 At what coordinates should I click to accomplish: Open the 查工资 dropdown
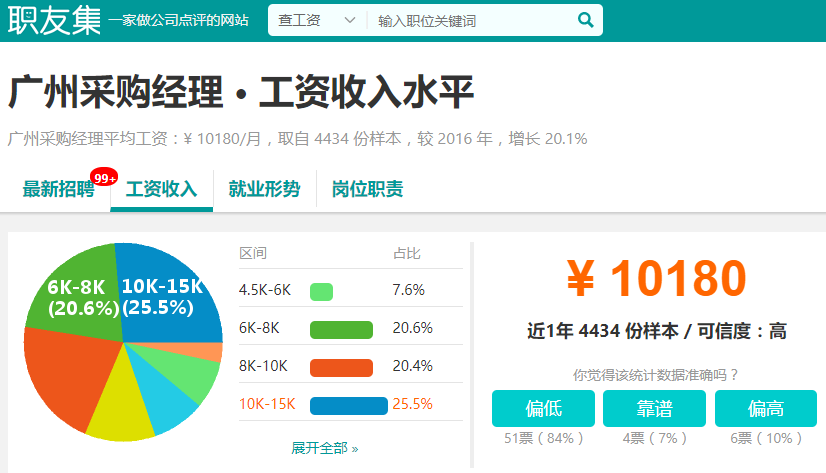pos(317,20)
